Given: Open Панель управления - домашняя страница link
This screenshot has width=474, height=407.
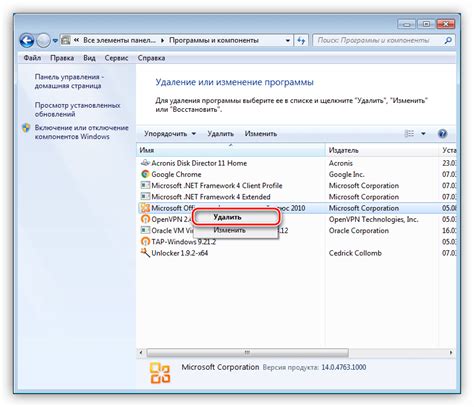Looking at the screenshot, I should coord(69,81).
